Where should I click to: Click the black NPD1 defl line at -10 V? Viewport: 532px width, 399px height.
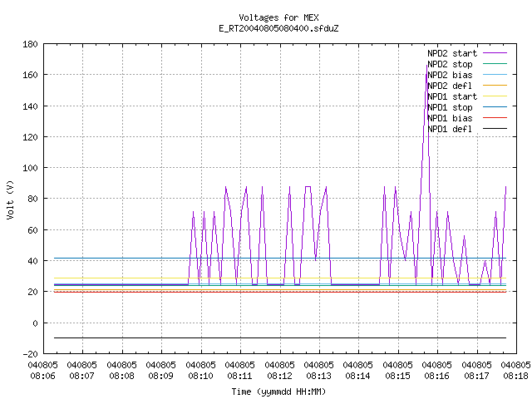click(x=280, y=338)
